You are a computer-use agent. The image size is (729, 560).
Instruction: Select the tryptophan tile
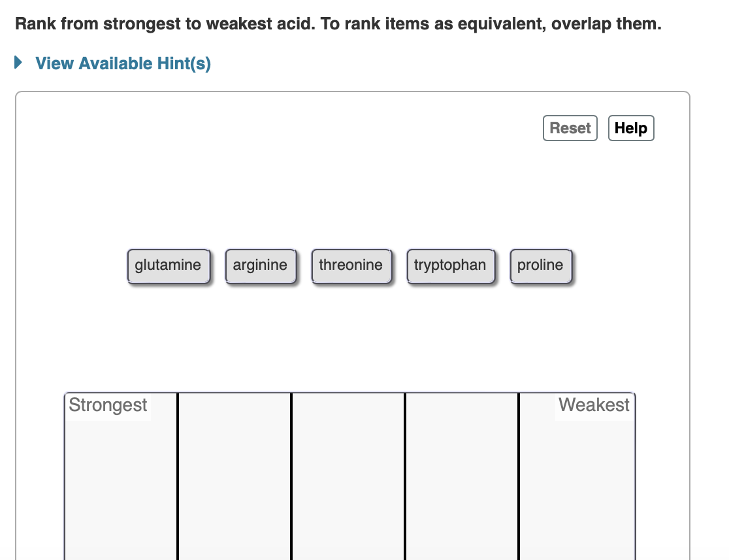click(449, 265)
